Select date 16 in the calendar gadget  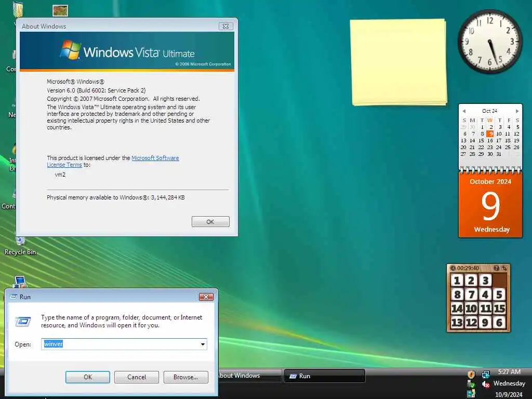coord(490,140)
